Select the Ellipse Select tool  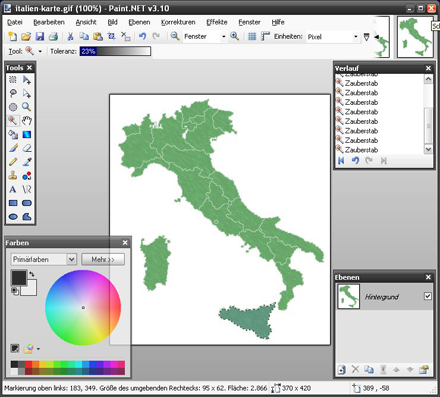13,107
